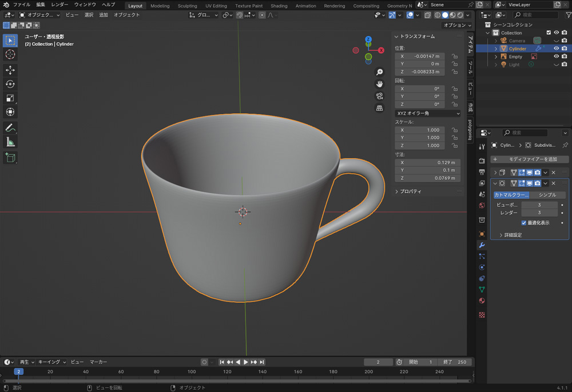Click the Add Cube tool
The image size is (572, 392).
point(10,157)
